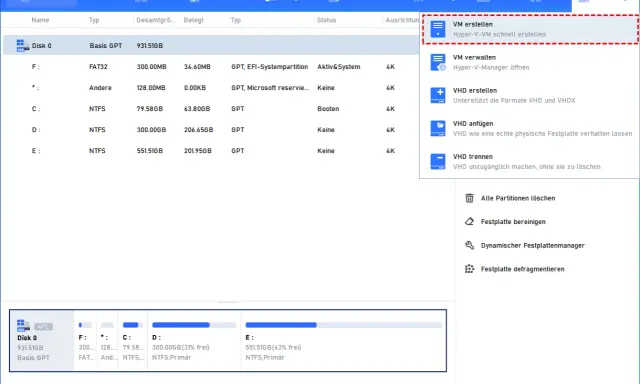Click the C: usage bar in disk map
Image resolution: width=640 pixels, height=384 pixels.
click(x=133, y=325)
